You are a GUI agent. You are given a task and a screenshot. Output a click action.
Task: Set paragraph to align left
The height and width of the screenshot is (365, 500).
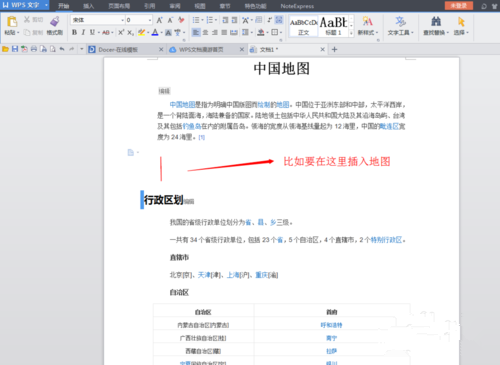(196, 32)
